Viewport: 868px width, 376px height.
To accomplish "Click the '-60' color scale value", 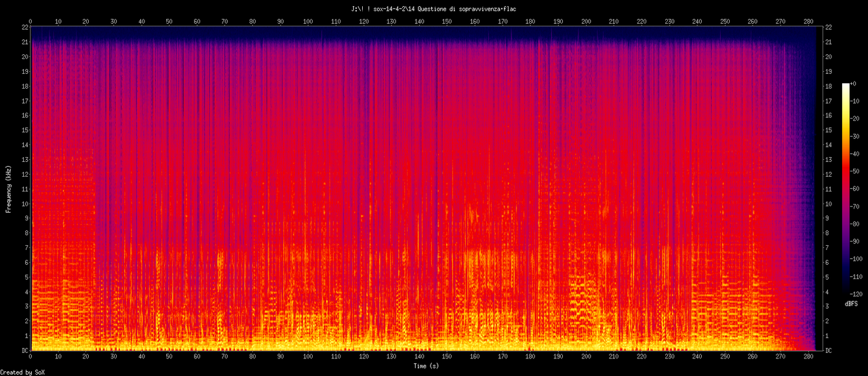I will click(x=856, y=188).
